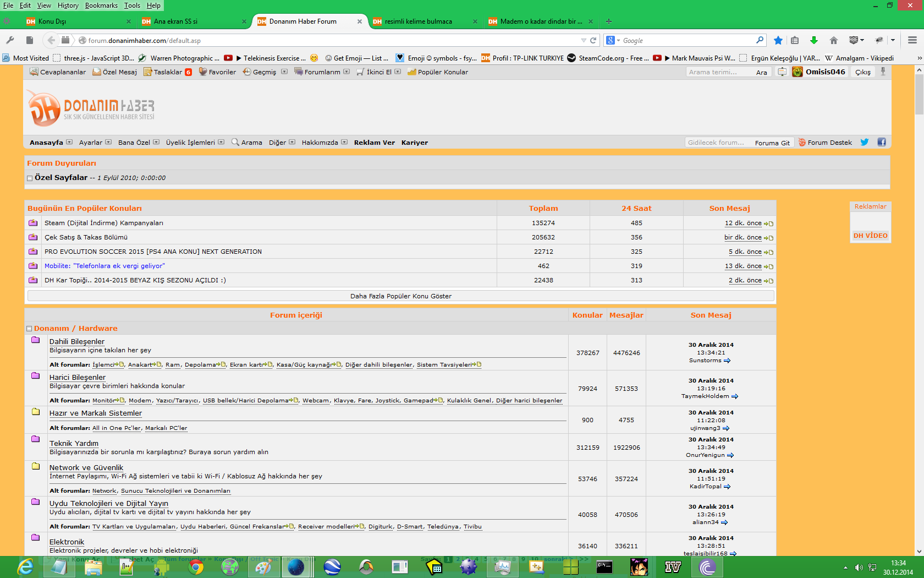Open the Firefox hamburger menu
The height and width of the screenshot is (578, 924).
tap(912, 40)
